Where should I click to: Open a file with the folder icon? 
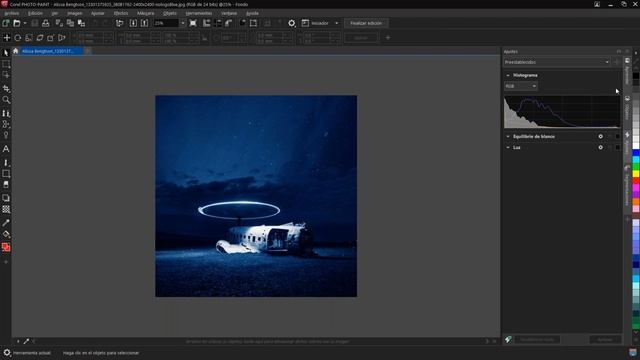tap(17, 23)
